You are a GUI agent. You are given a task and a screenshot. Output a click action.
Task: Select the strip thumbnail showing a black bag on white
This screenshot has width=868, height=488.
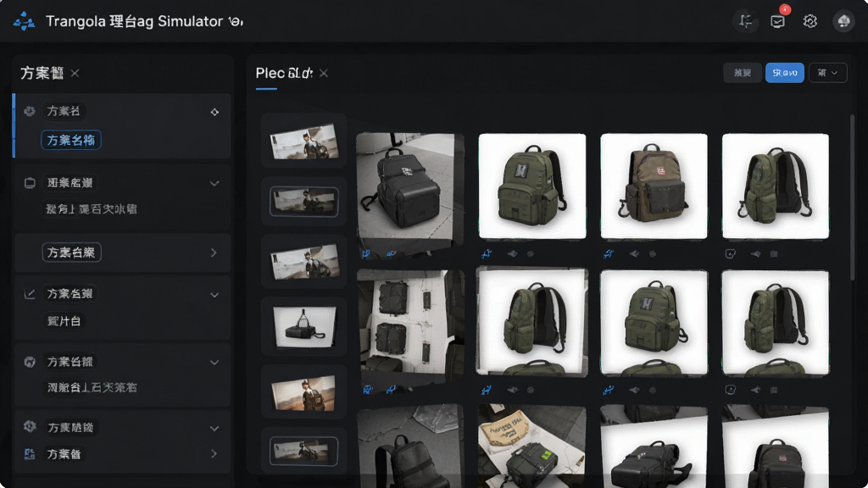pyautogui.click(x=304, y=326)
